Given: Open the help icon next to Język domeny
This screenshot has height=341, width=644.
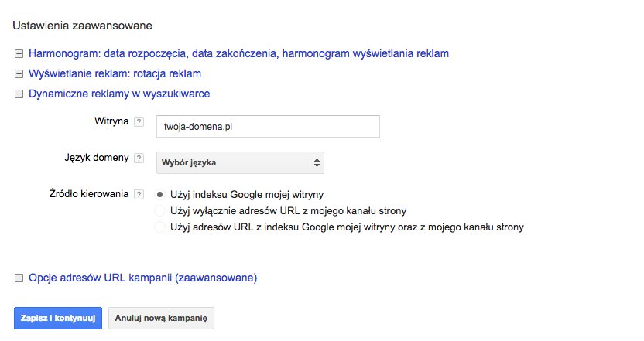Looking at the screenshot, I should pos(139,159).
